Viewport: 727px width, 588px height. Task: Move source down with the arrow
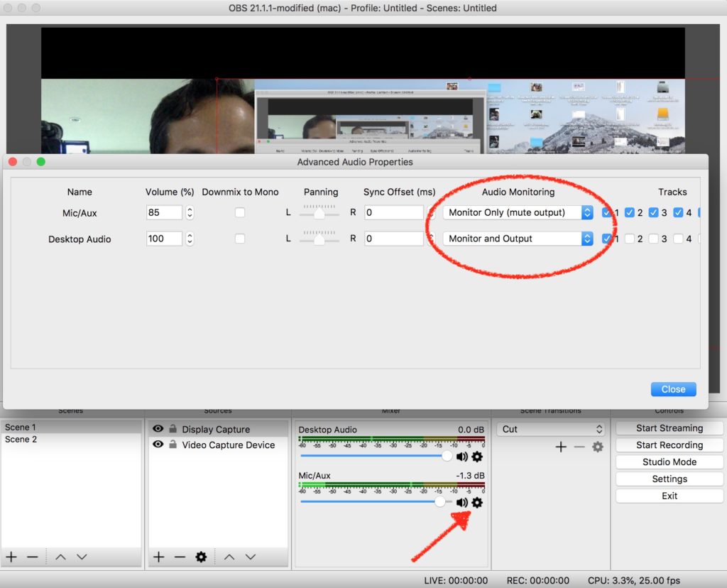pos(251,557)
